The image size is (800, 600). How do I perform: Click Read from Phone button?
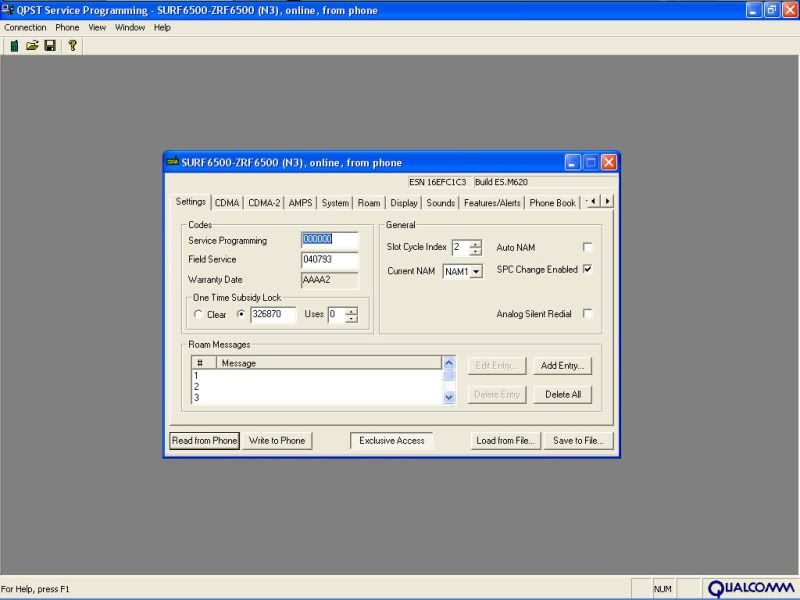tap(204, 441)
